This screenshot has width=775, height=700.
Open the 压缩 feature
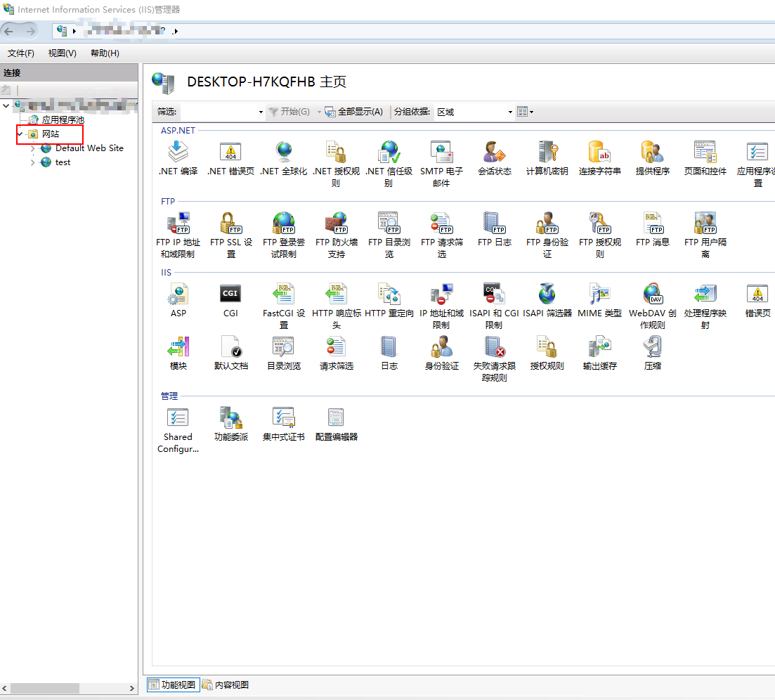click(x=653, y=354)
